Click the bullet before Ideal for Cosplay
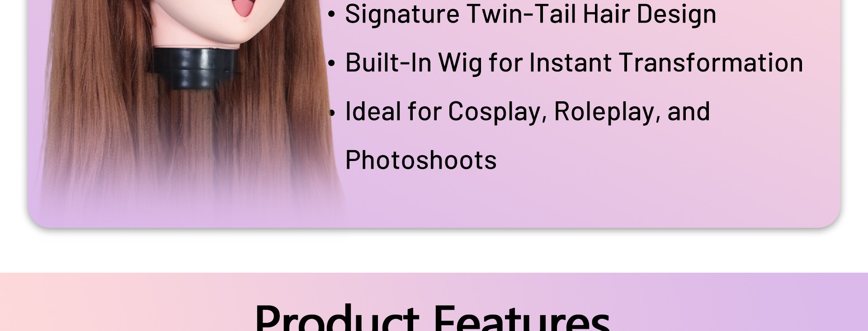 click(x=332, y=113)
